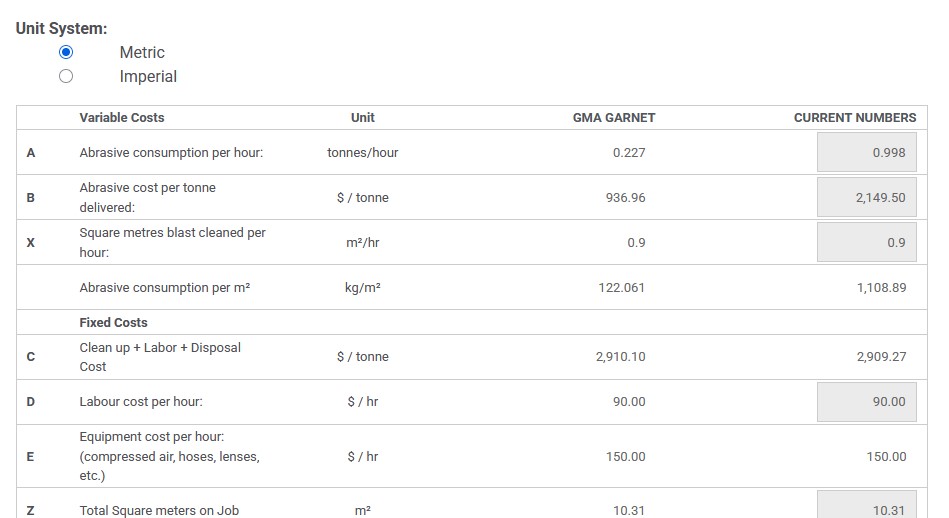Click current numbers equipment cost value 150.00
The width and height of the screenshot is (949, 518).
tap(886, 457)
